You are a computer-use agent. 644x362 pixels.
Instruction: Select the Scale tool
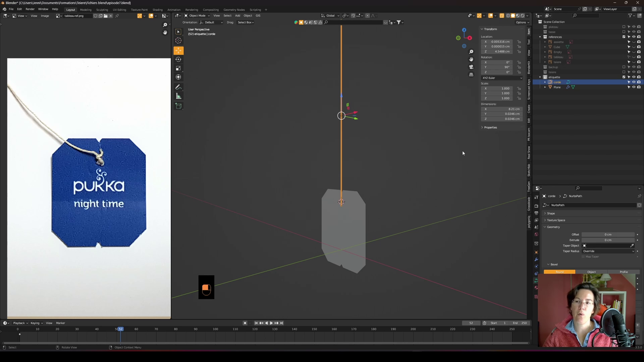[x=178, y=68]
